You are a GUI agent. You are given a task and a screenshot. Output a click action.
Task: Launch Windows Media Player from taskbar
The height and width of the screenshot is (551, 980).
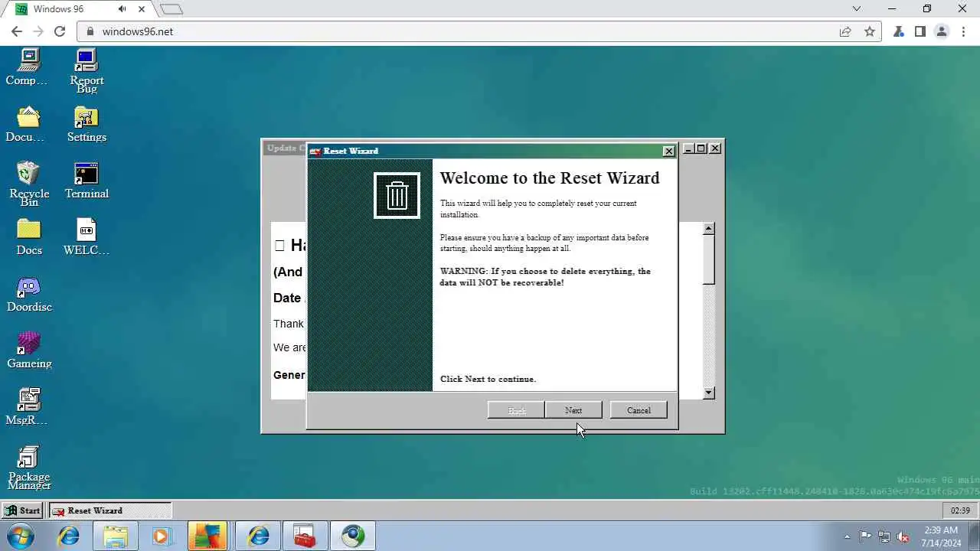coord(162,536)
